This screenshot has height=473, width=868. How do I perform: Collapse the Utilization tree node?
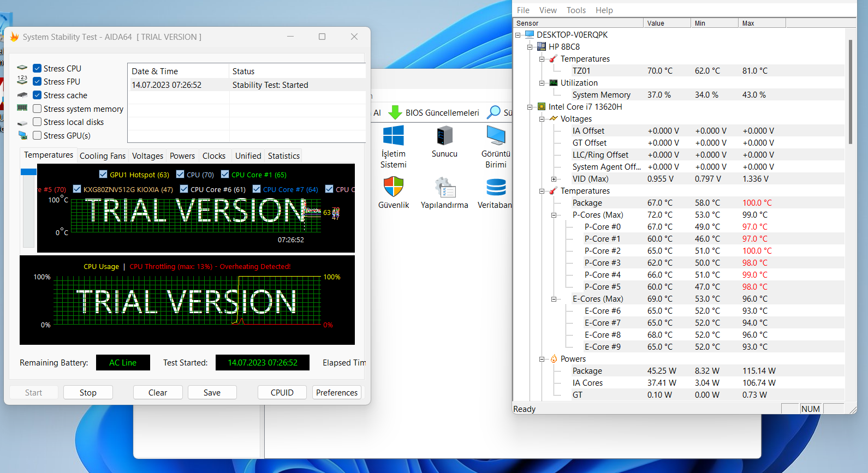coord(542,83)
